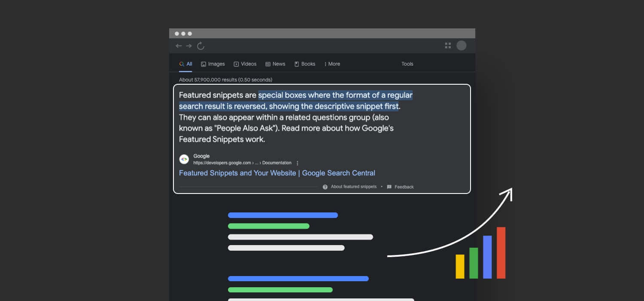Open result options three-dot menu
The height and width of the screenshot is (301, 644).
pos(298,163)
